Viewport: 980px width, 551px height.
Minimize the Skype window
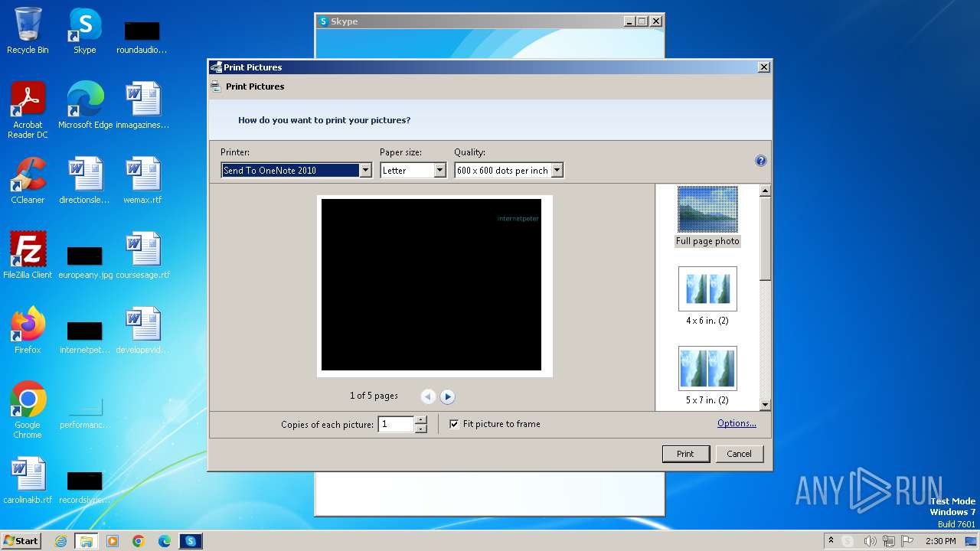[629, 21]
